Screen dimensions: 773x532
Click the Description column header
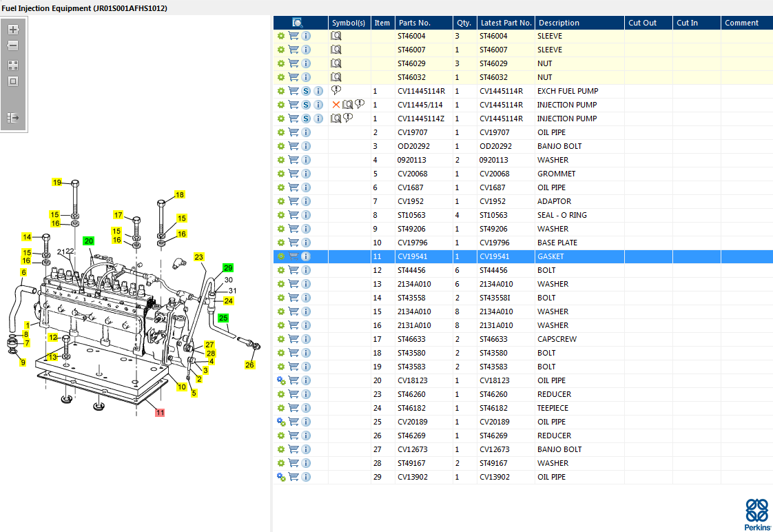tap(579, 23)
